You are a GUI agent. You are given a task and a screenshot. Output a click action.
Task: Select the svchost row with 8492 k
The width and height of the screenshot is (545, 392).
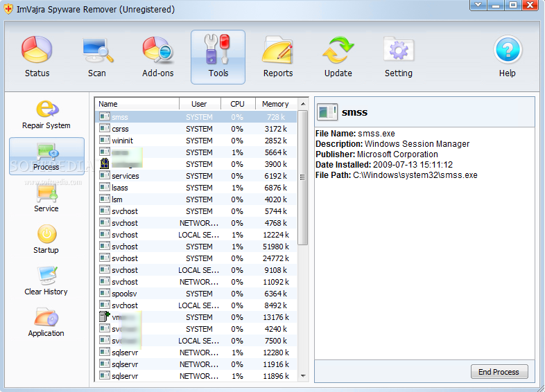click(196, 305)
